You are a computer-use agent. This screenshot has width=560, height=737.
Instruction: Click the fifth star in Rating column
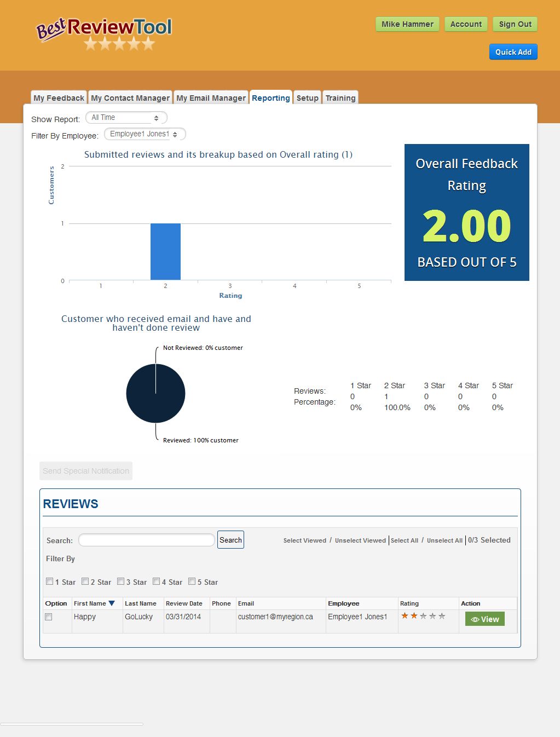[x=442, y=616]
